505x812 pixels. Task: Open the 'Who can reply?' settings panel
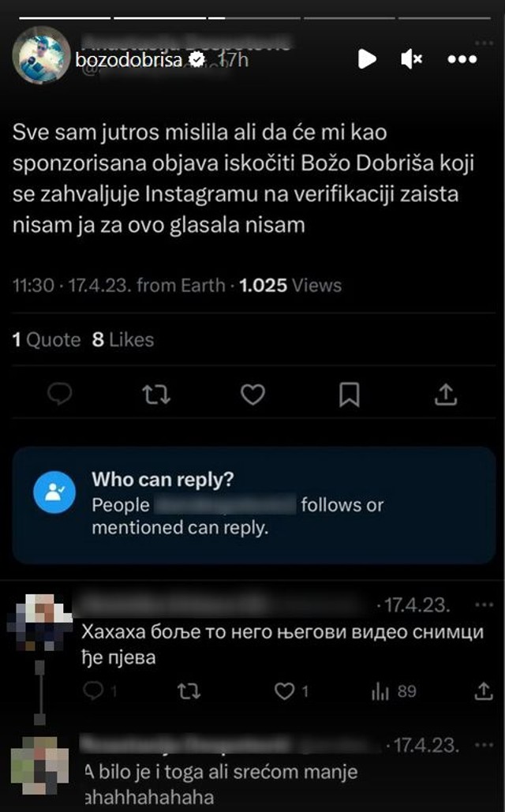(252, 497)
